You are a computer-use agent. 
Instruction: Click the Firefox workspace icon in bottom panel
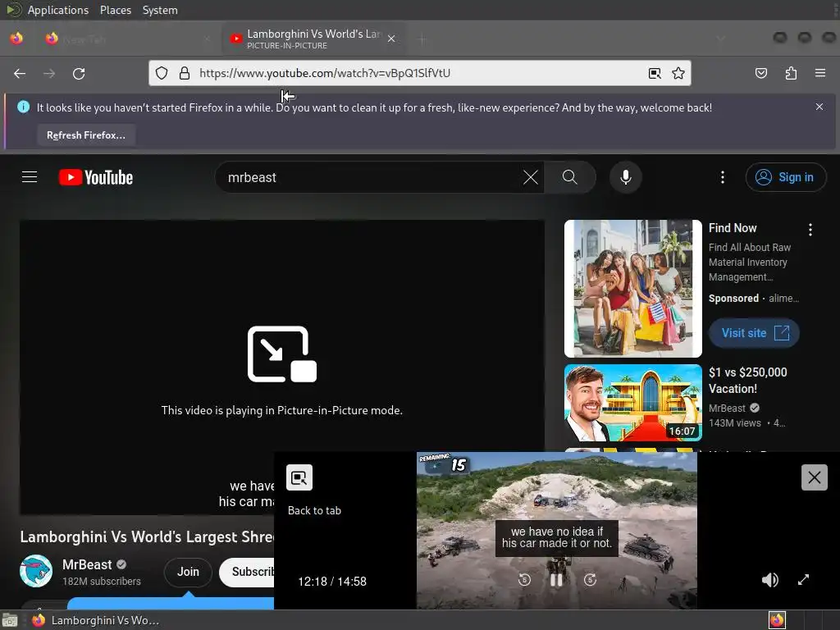pyautogui.click(x=777, y=620)
